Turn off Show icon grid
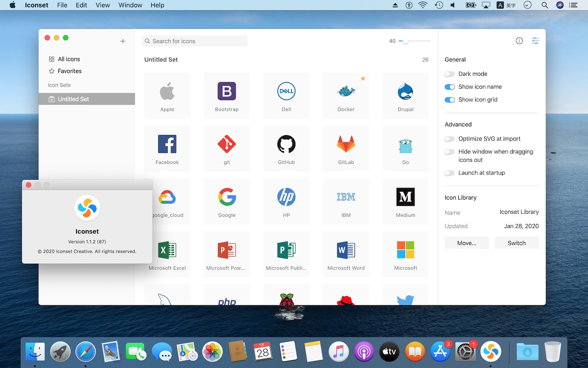588x368 pixels. (x=450, y=100)
